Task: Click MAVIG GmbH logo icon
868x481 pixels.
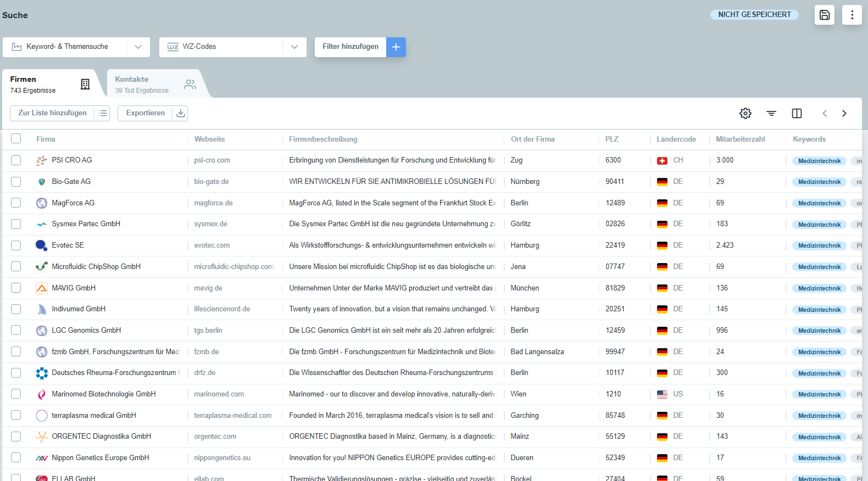Action: click(42, 288)
